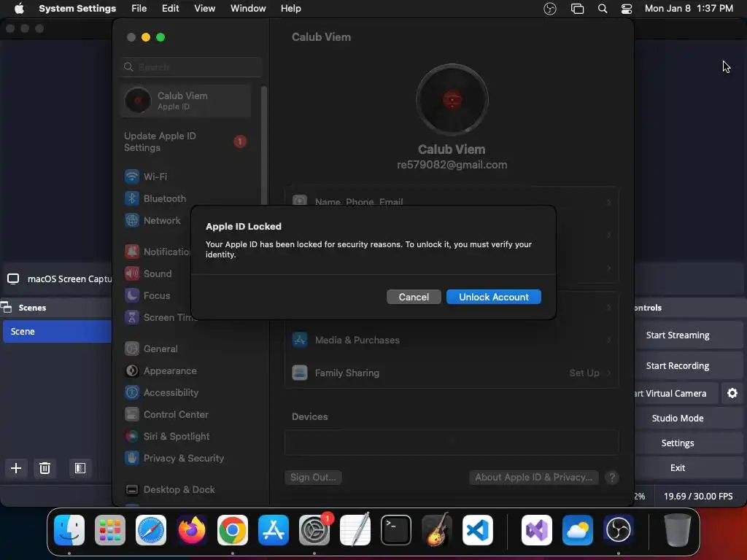Screen dimensions: 747x560
Task: Select Calub Viem Apple ID sidebar row
Action: pos(186,101)
